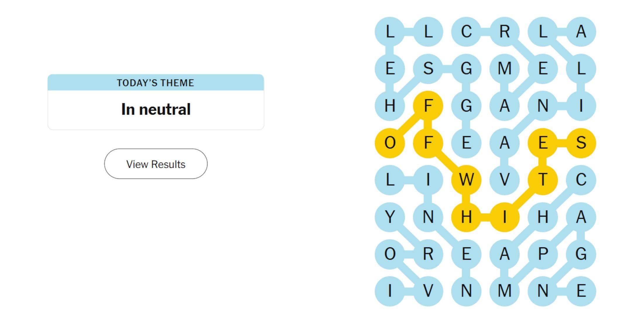Pick the M tile in the bottom row
This screenshot has height=322, width=644.
click(x=504, y=291)
